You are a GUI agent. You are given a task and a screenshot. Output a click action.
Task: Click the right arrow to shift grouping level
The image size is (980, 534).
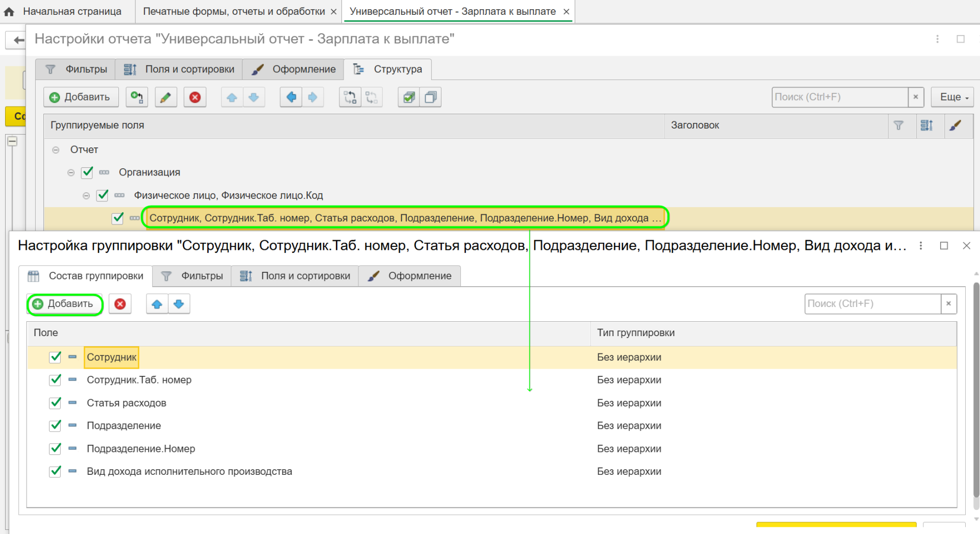click(313, 97)
